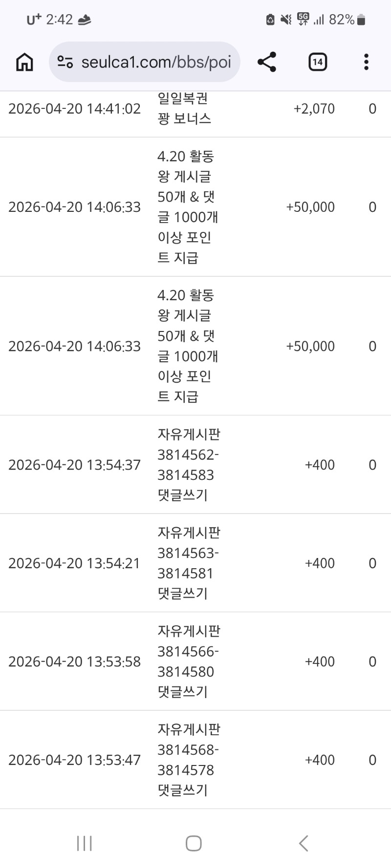391x868 pixels.
Task: Select the 2026-04-20 13:54:37 timestamp
Action: (74, 465)
